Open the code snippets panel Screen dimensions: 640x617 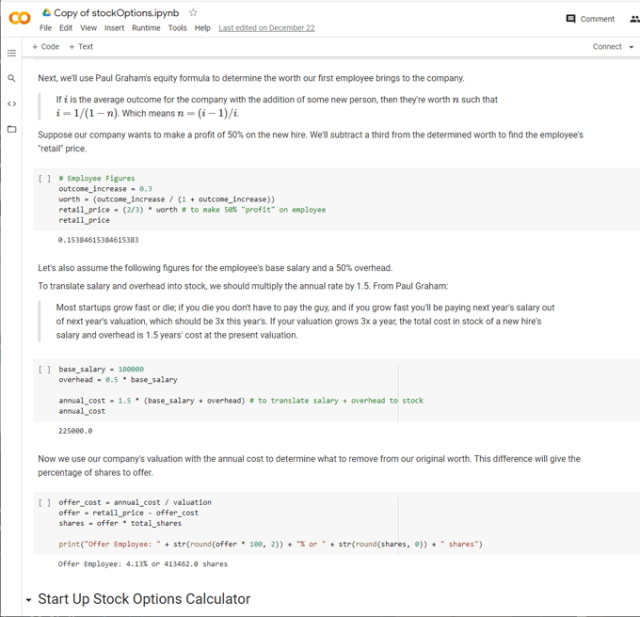(12, 103)
